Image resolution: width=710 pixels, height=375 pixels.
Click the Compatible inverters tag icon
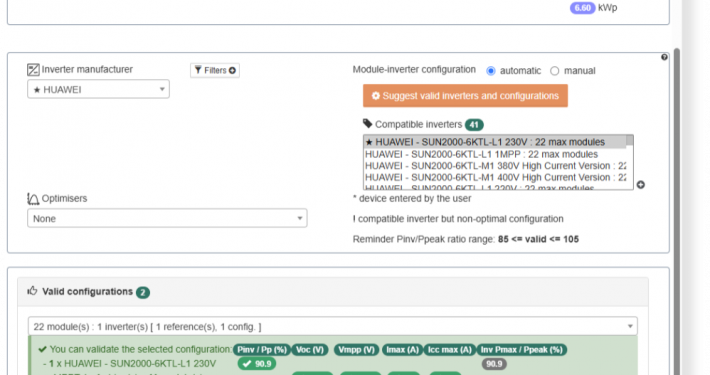click(x=367, y=124)
